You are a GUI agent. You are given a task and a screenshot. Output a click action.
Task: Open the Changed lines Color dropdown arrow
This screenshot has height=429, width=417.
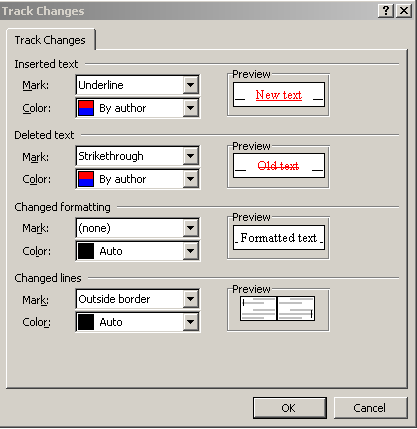coord(190,322)
